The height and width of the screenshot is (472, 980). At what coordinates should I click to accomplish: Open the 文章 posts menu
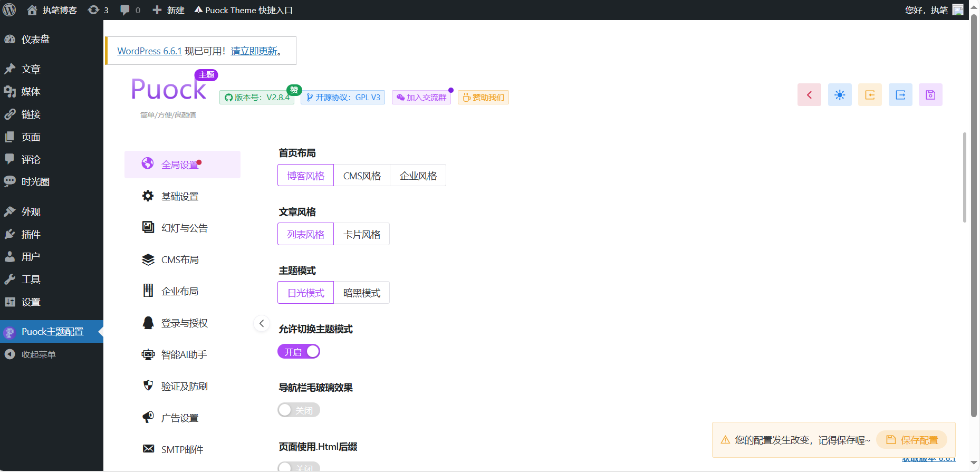click(x=52, y=69)
